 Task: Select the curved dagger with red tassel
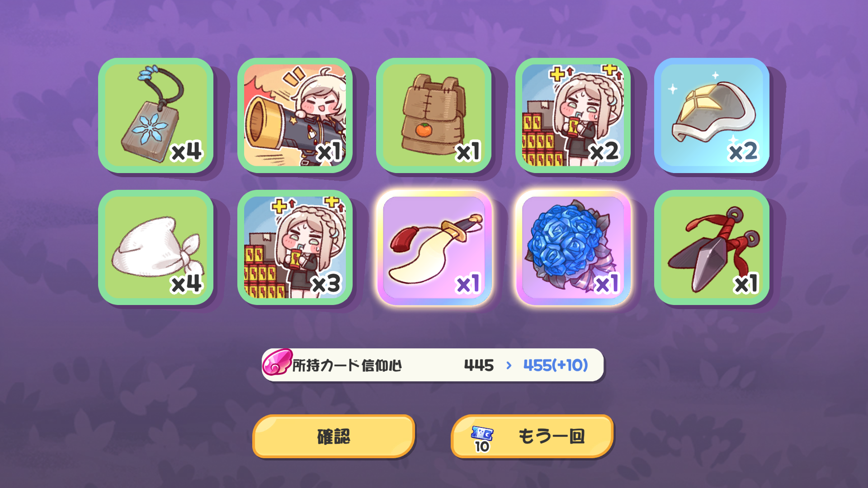(x=434, y=247)
